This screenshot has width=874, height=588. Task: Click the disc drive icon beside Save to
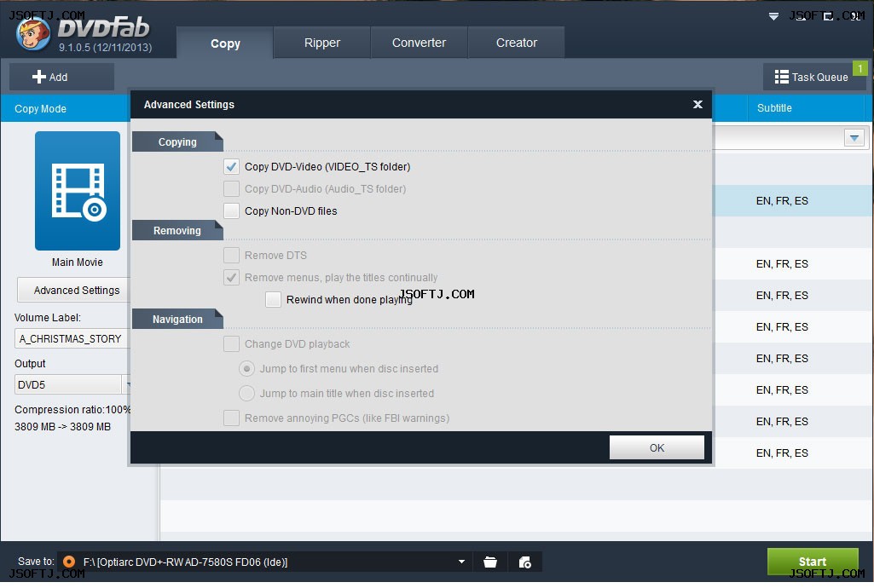pyautogui.click(x=69, y=562)
